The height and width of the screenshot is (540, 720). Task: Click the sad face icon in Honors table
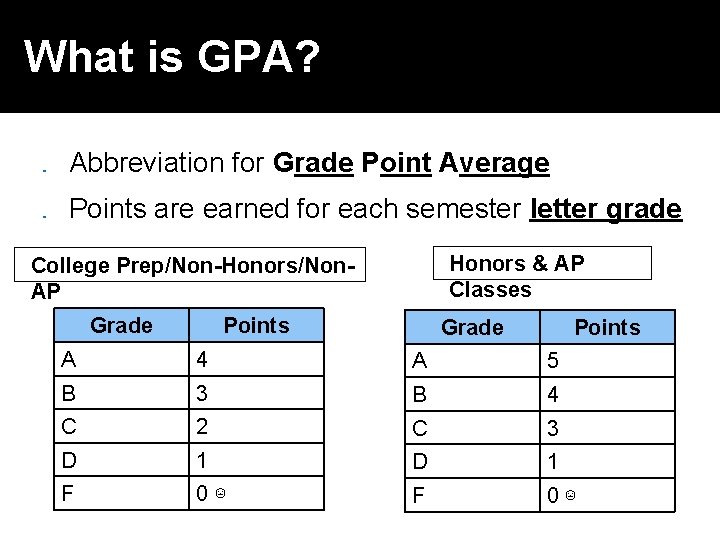click(x=570, y=495)
